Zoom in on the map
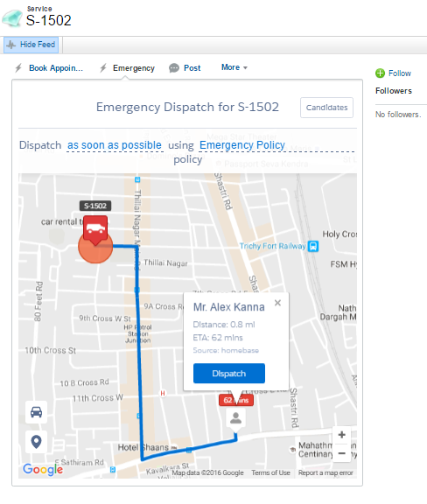427x504 pixels. pyautogui.click(x=342, y=435)
